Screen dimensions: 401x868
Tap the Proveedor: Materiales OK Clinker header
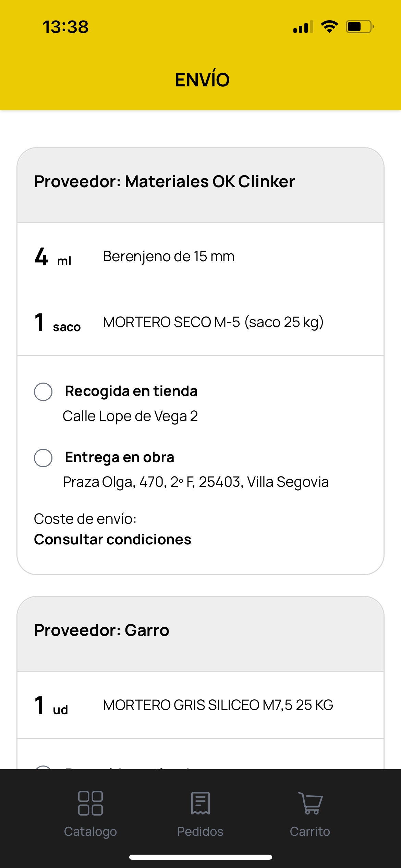point(165,182)
